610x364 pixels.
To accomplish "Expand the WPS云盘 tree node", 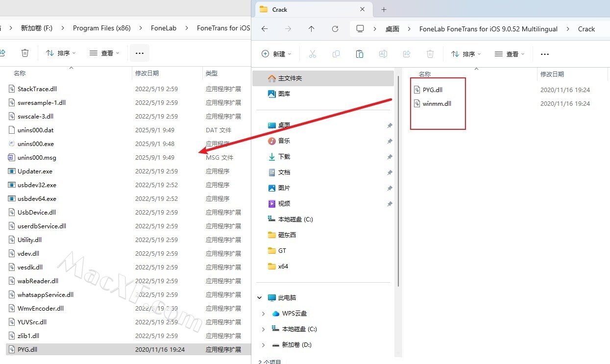I will (x=264, y=313).
